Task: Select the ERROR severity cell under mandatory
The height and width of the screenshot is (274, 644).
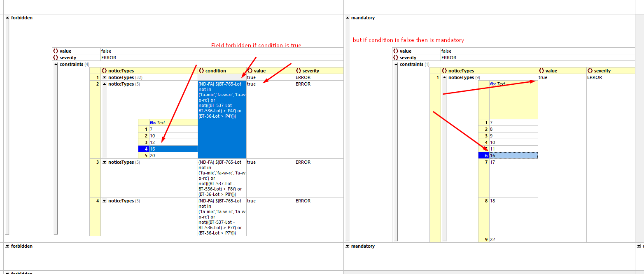Action: pyautogui.click(x=538, y=58)
